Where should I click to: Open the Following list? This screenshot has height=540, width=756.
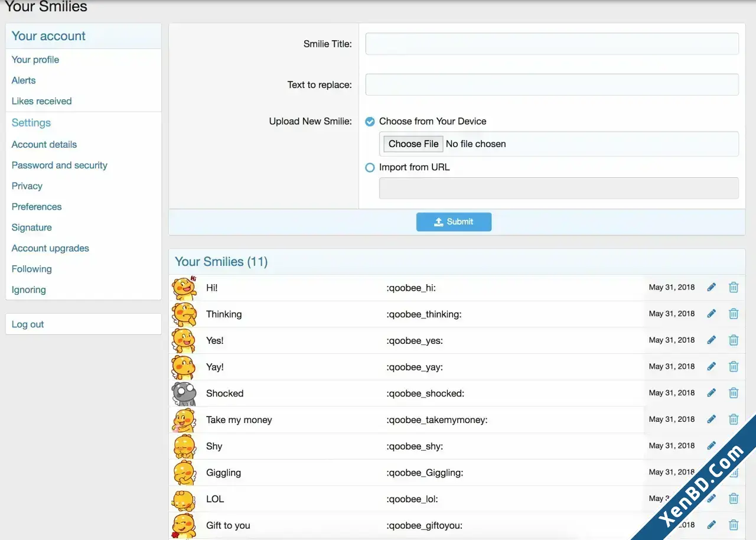coord(32,269)
